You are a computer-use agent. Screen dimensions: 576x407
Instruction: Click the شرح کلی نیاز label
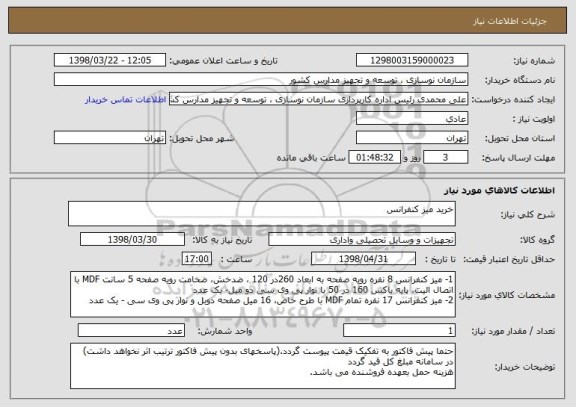[528, 214]
